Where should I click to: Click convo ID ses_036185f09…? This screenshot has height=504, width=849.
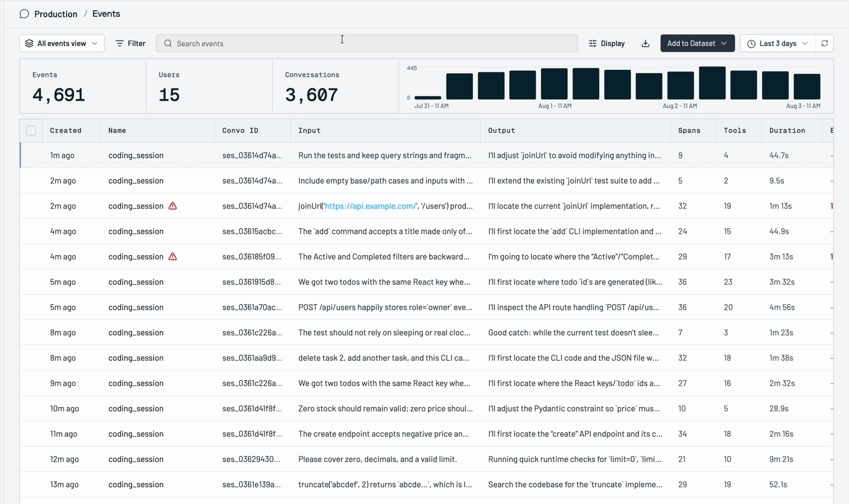click(252, 256)
